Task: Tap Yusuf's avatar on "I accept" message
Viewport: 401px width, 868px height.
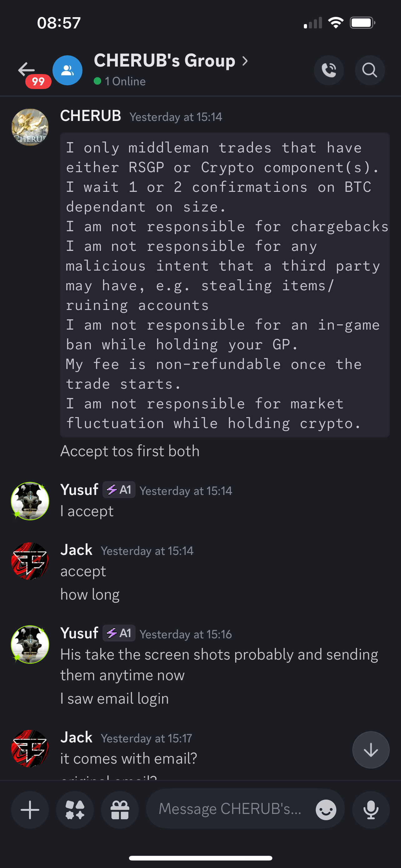Action: (x=30, y=501)
